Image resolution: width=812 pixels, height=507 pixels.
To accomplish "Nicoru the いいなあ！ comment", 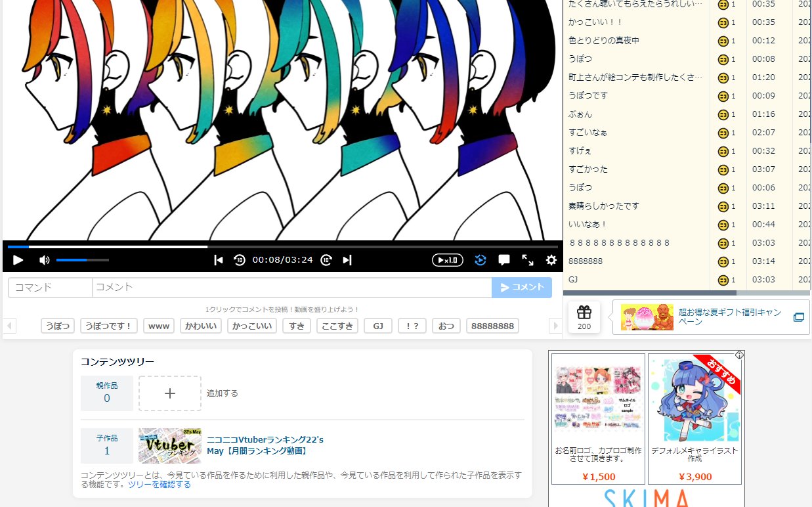I will [x=723, y=225].
